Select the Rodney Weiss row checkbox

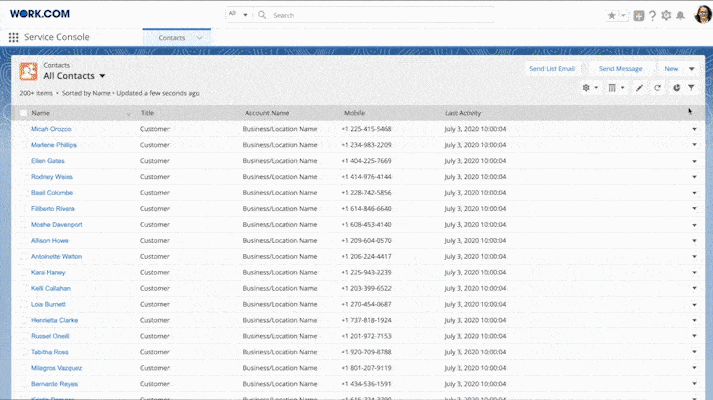(x=23, y=177)
